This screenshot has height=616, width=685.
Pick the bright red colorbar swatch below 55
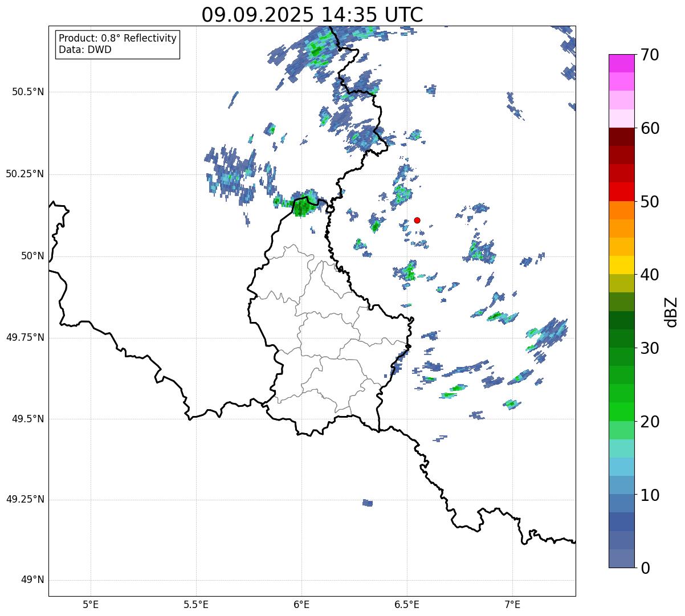click(621, 191)
